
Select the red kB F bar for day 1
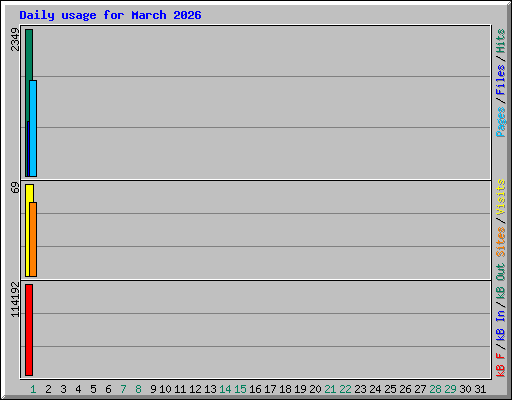29,330
